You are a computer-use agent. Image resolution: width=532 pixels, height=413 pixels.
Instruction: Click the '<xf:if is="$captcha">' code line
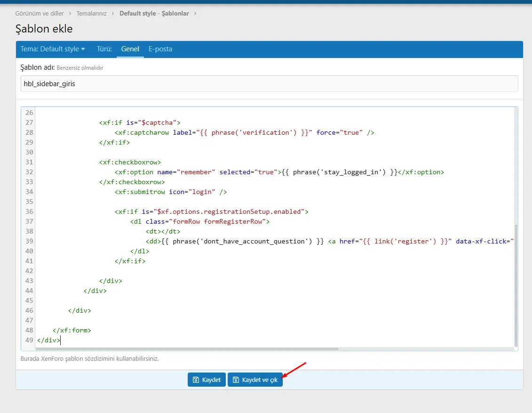pyautogui.click(x=139, y=122)
